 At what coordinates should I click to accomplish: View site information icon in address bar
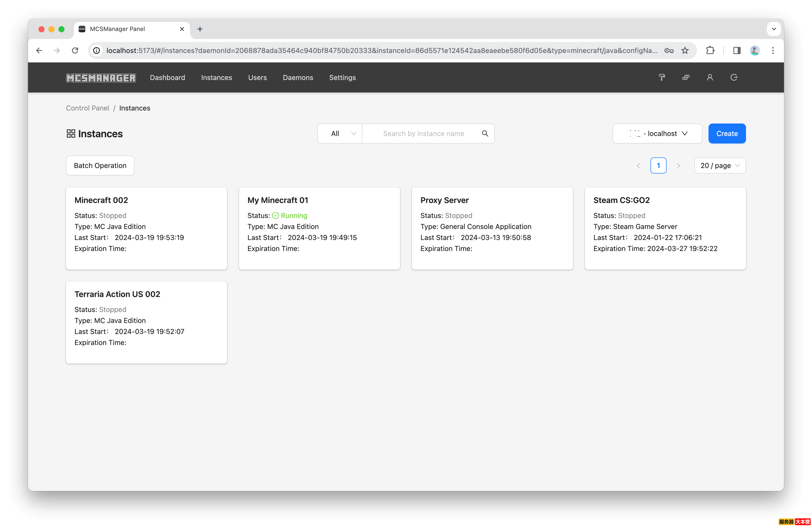tap(97, 50)
